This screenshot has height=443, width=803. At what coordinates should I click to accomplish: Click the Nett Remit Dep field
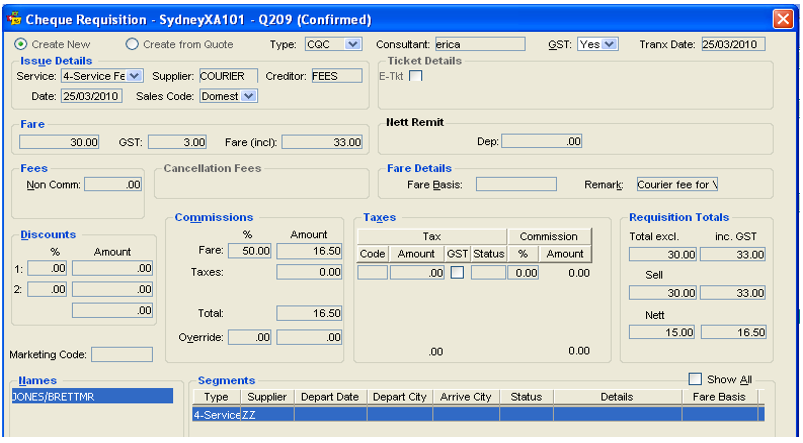(541, 141)
